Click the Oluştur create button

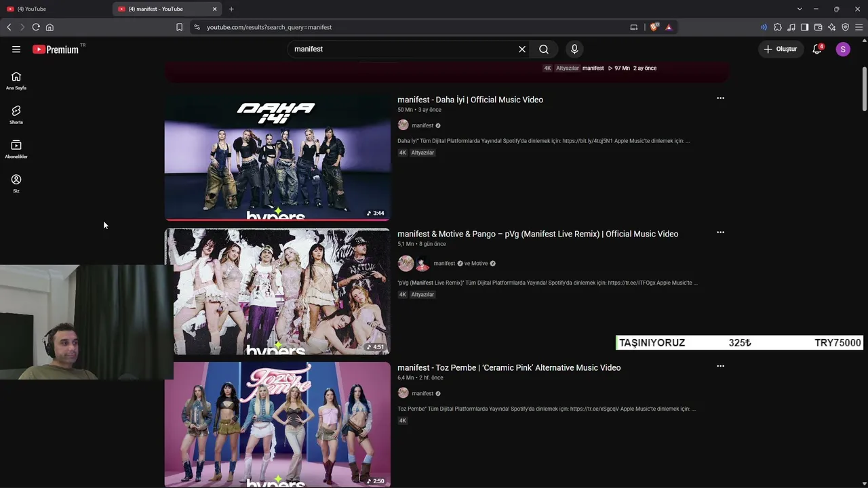click(781, 49)
